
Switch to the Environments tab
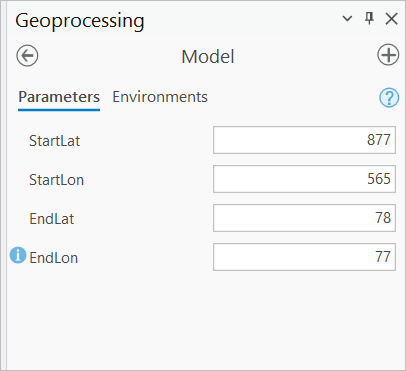[160, 97]
